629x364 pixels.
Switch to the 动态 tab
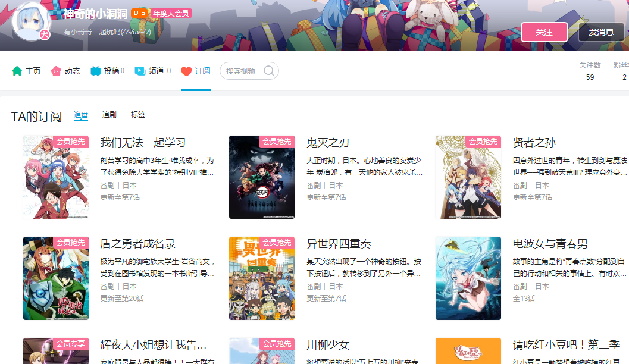65,71
